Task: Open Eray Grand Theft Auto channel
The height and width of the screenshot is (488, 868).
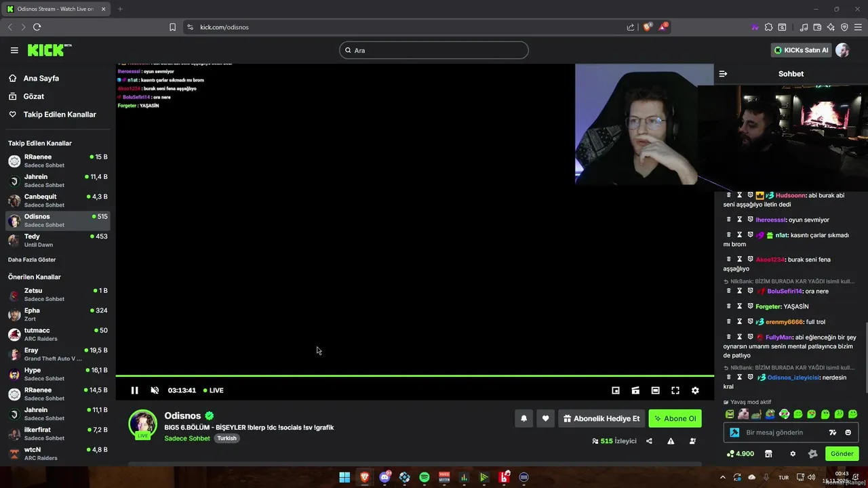Action: pyautogui.click(x=58, y=354)
